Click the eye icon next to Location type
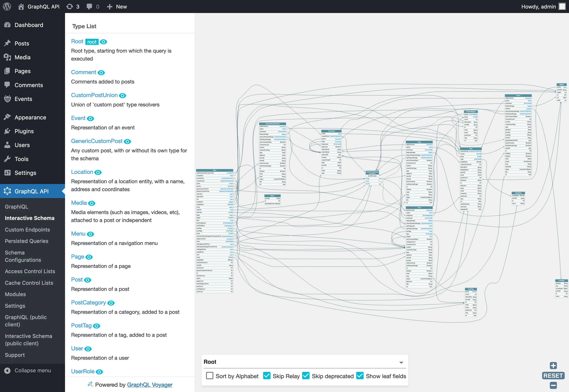Image resolution: width=569 pixels, height=392 pixels. (x=98, y=172)
